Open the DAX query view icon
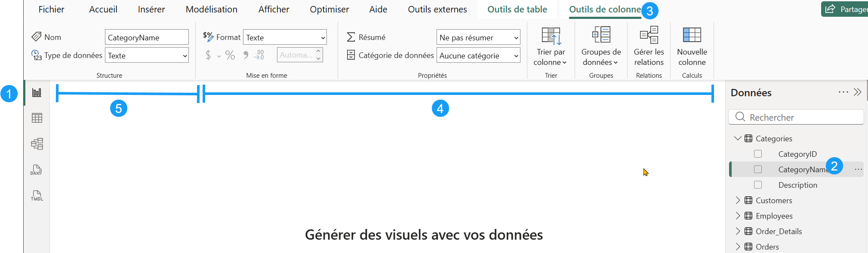This screenshot has height=253, width=868. tap(37, 170)
